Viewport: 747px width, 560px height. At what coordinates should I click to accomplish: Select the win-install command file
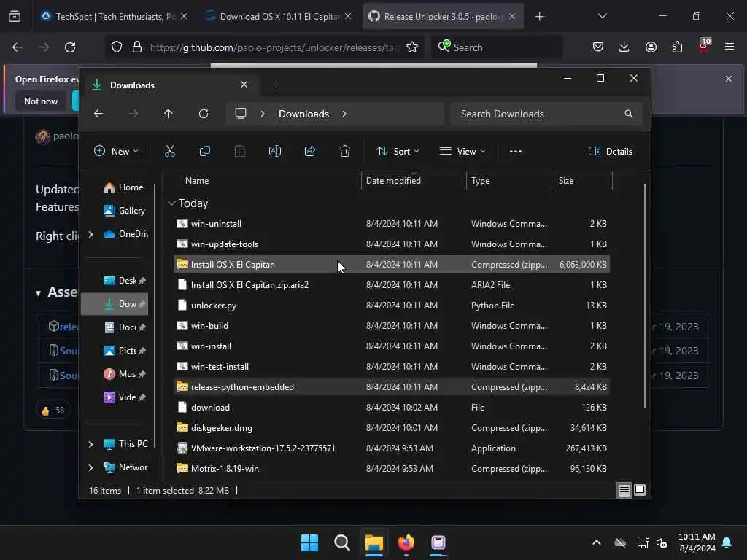point(392,346)
